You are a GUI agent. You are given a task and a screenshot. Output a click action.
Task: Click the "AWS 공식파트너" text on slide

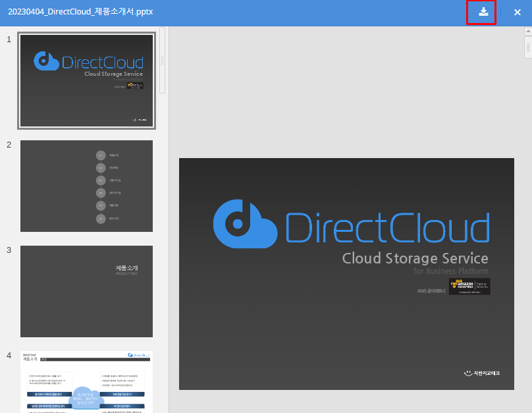click(431, 290)
